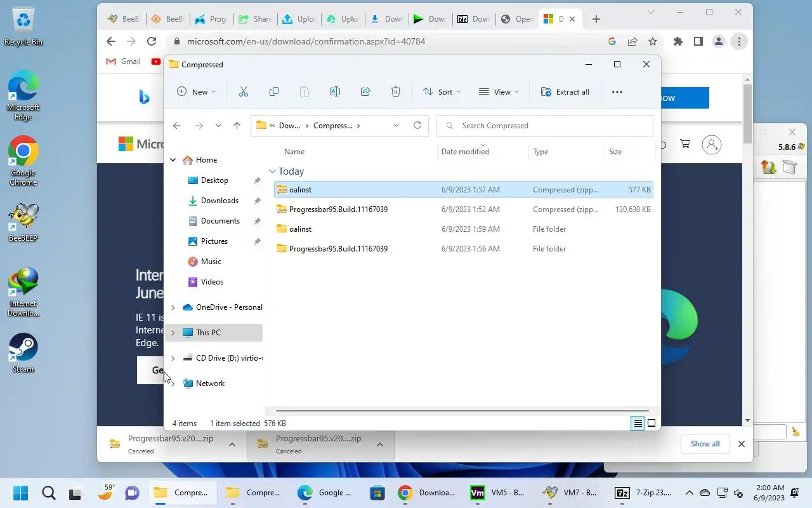Switch to Details view layout icon
Screen dimensions: 812x508
pyautogui.click(x=638, y=423)
